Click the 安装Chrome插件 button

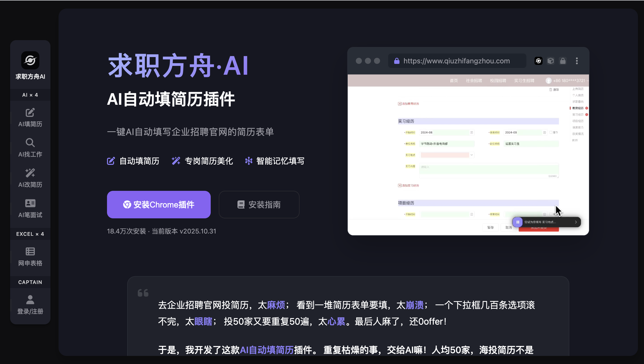click(159, 204)
